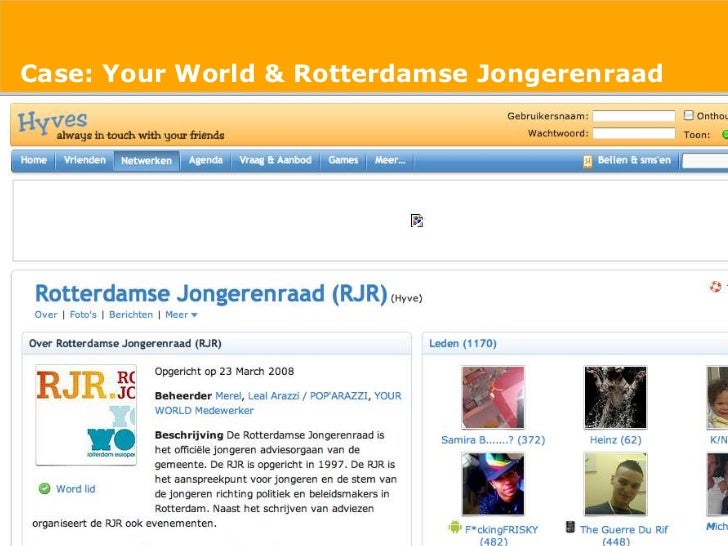Select the Netwerken tab

coord(146,161)
